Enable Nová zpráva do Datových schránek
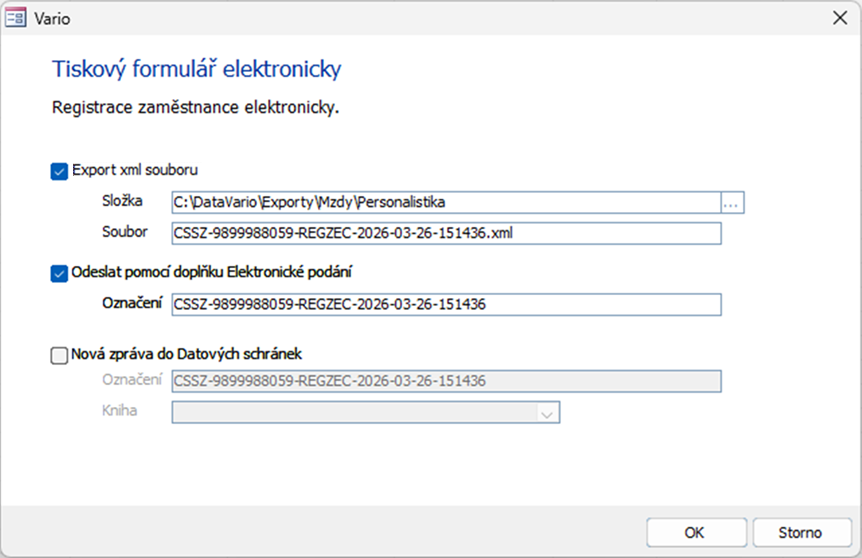This screenshot has width=862, height=558. tap(59, 355)
